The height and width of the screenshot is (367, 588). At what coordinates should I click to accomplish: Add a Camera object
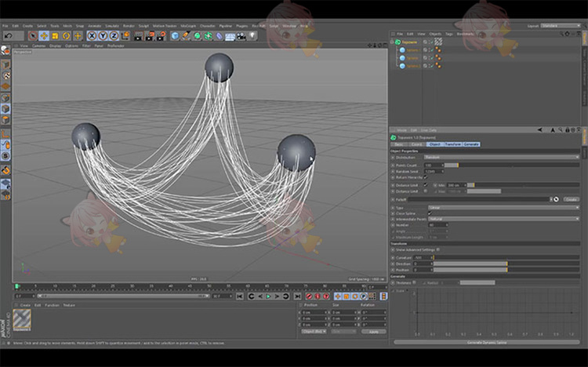pos(241,36)
